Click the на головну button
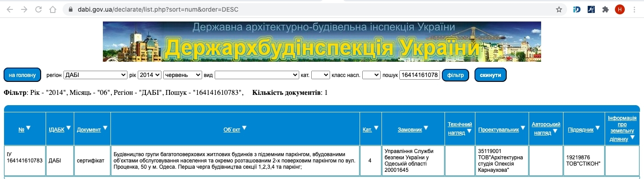The height and width of the screenshot is (179, 644). point(22,75)
